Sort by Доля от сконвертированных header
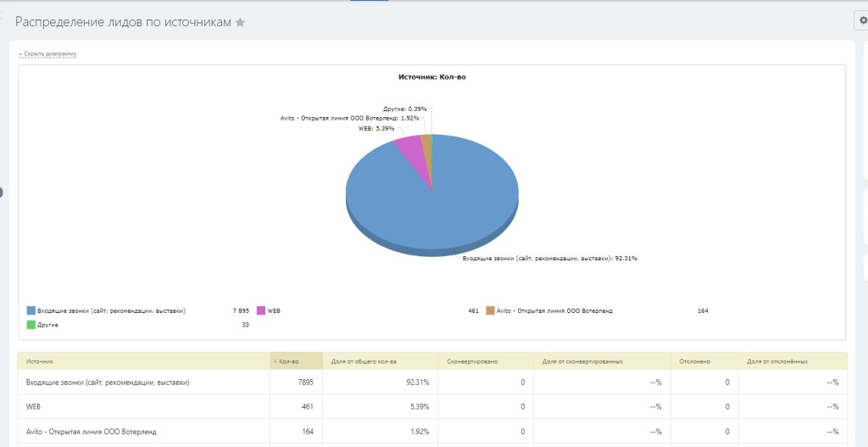 [582, 361]
